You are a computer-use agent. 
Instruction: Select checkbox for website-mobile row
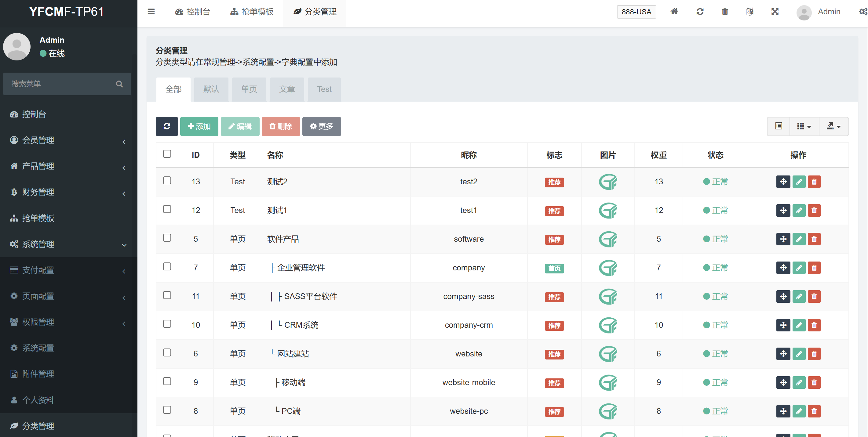click(167, 381)
